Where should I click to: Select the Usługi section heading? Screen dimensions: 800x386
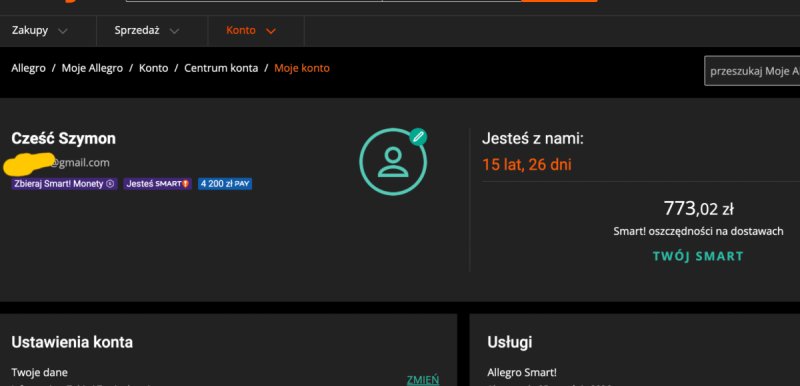click(x=510, y=342)
